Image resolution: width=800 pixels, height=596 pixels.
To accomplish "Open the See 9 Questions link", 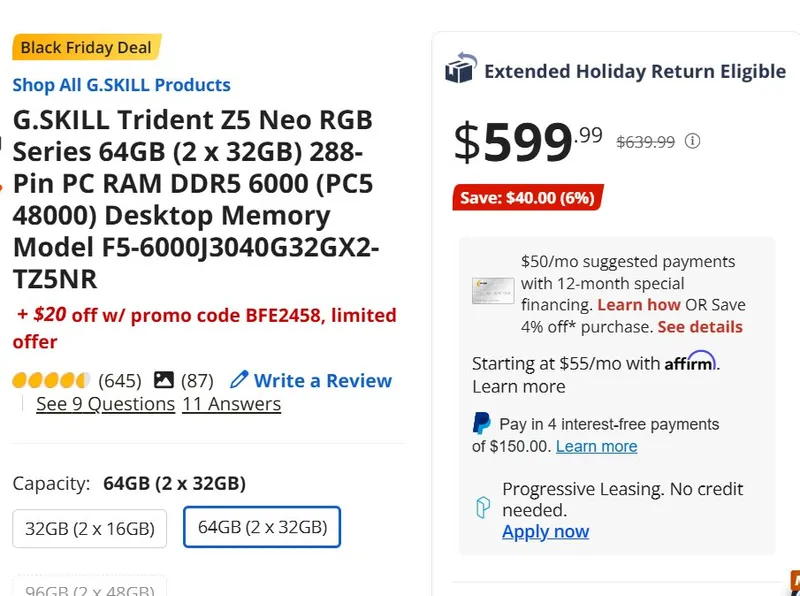I will 105,404.
